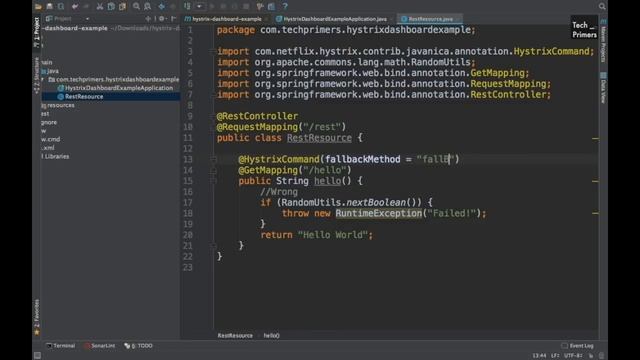
Task: Click the Cut scissors icon
Action: click(100, 6)
